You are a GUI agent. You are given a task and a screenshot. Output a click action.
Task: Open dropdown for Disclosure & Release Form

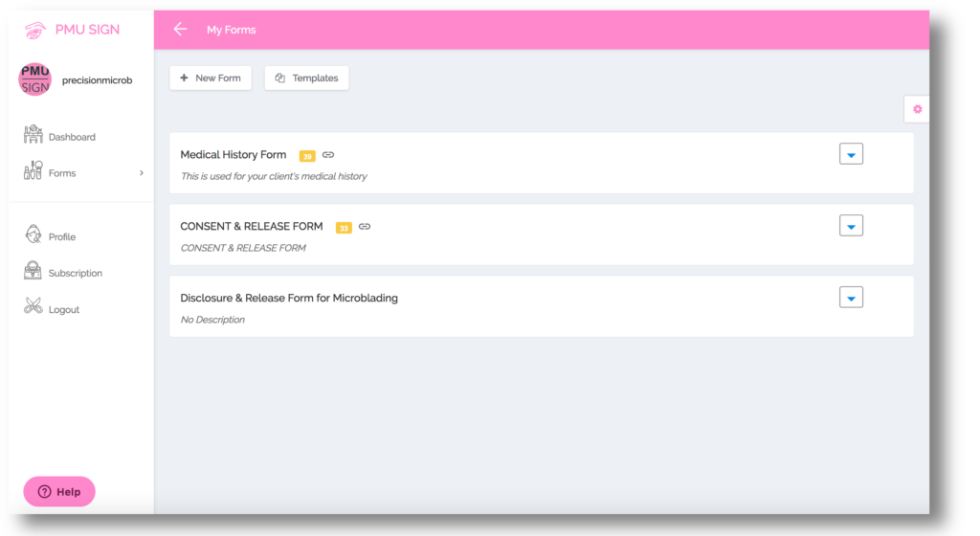point(851,298)
